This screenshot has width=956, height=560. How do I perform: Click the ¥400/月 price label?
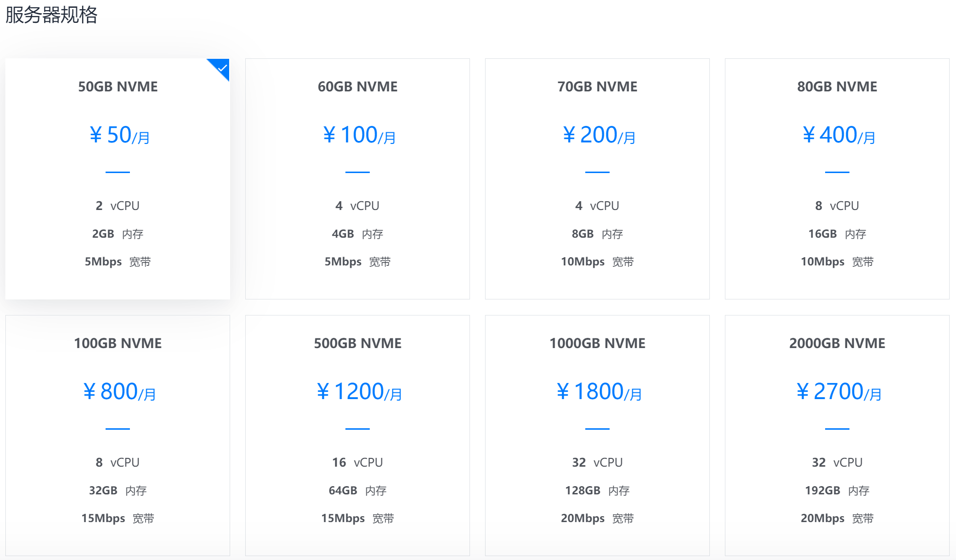click(x=839, y=135)
